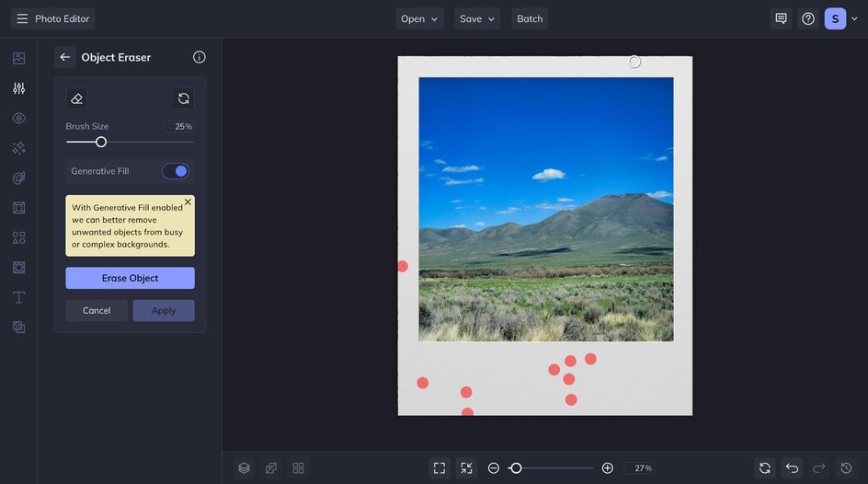Open the Touch Up eye sidebar icon
This screenshot has height=484, width=868.
tap(18, 118)
